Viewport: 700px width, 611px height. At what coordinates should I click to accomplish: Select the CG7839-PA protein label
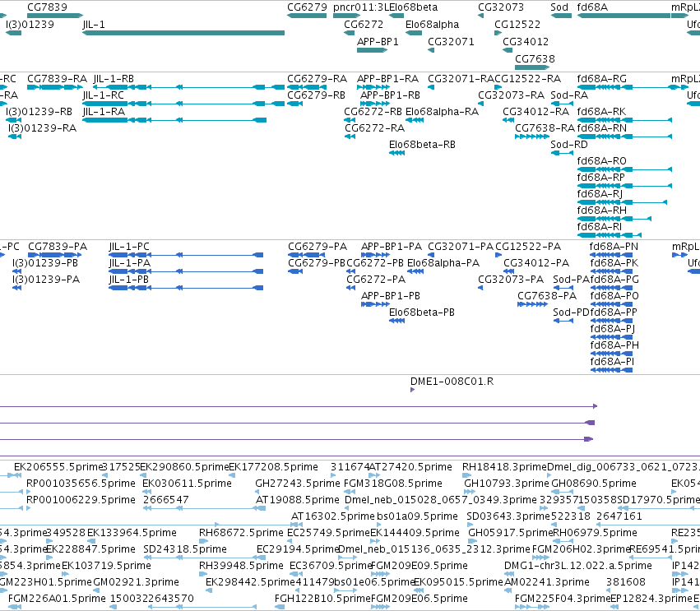(57, 247)
